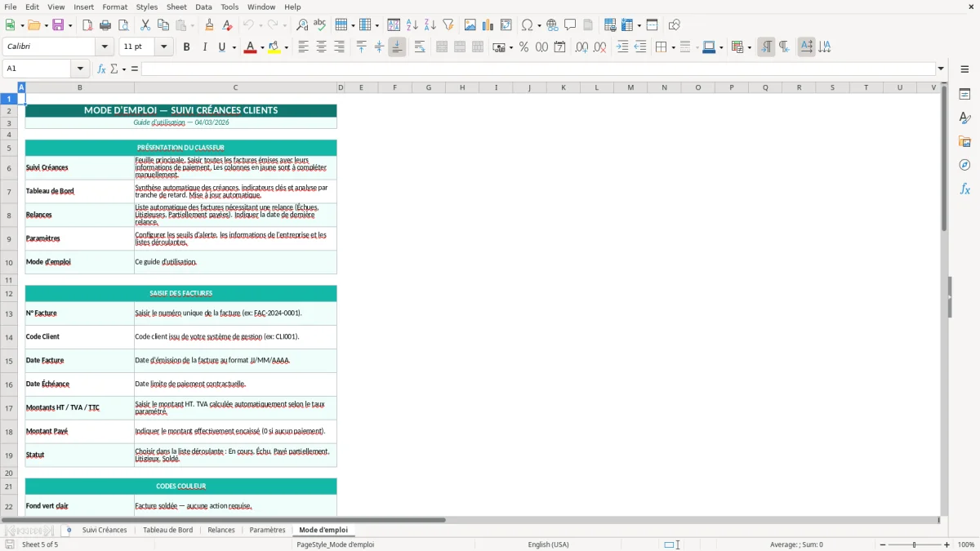The height and width of the screenshot is (551, 980).
Task: Open the Font Name dropdown
Action: 104,47
